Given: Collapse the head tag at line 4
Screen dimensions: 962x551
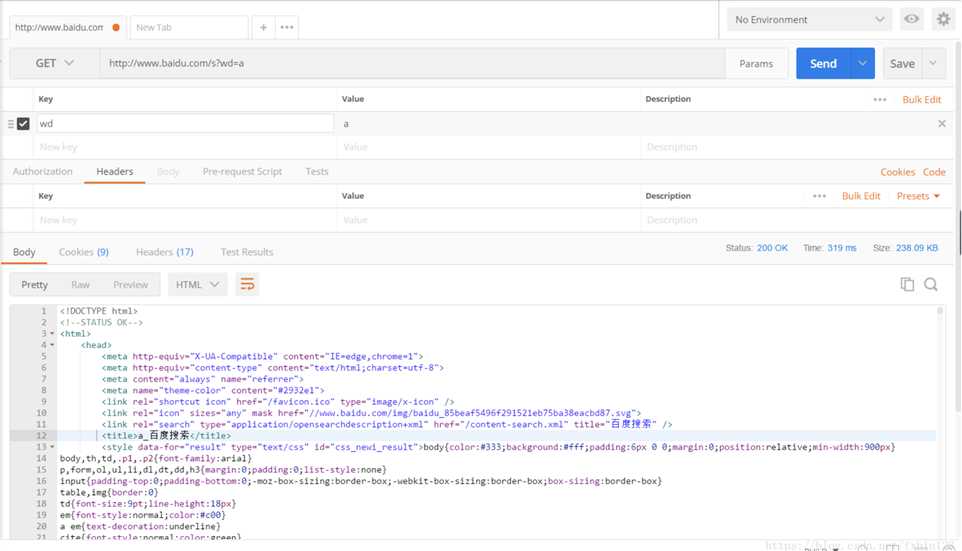Looking at the screenshot, I should click(52, 345).
